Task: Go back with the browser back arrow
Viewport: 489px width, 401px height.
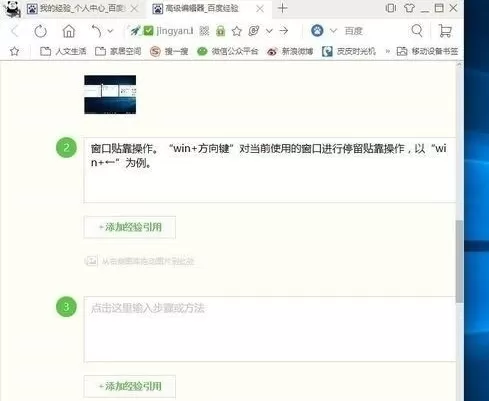Action: tap(14, 31)
